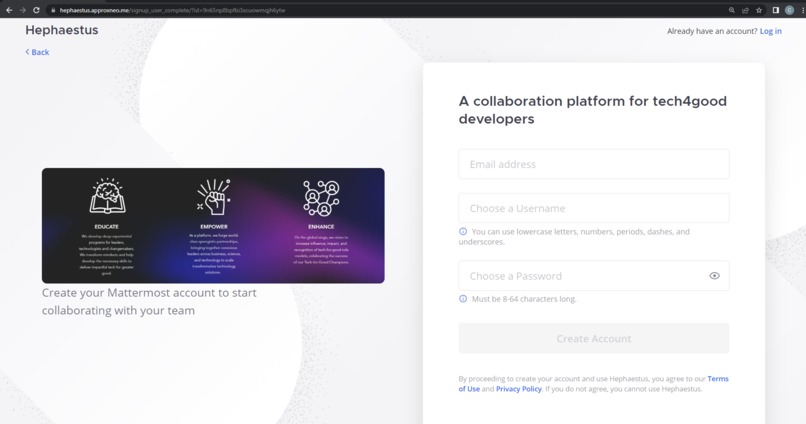This screenshot has width=806, height=424.
Task: Click the ENHANCE label in banner
Action: 321,227
